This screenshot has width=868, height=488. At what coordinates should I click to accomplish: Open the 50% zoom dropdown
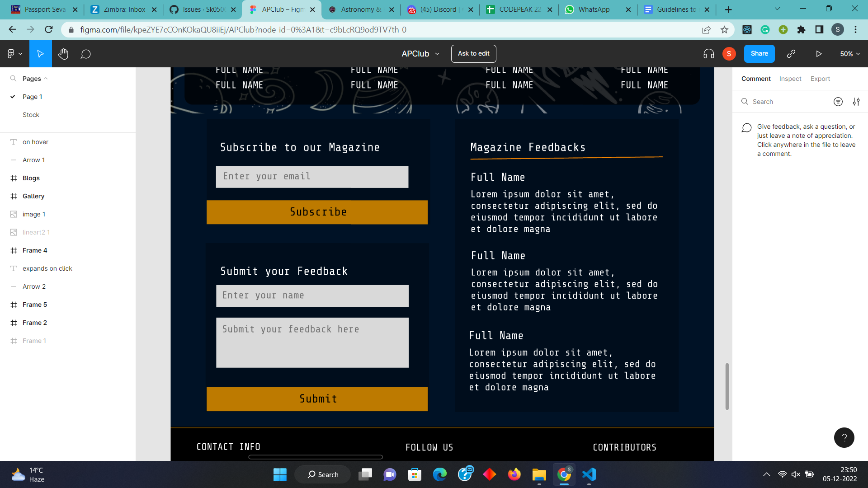pos(850,54)
